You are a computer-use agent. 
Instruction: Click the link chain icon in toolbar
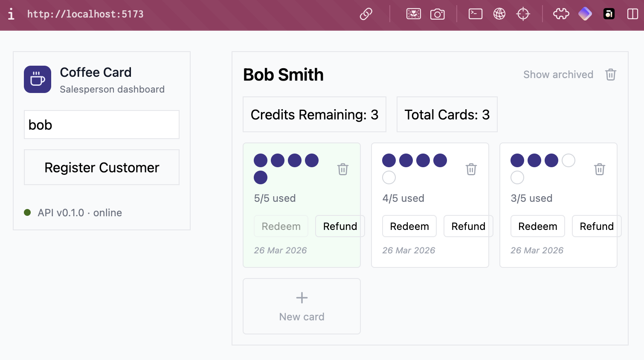pyautogui.click(x=366, y=14)
